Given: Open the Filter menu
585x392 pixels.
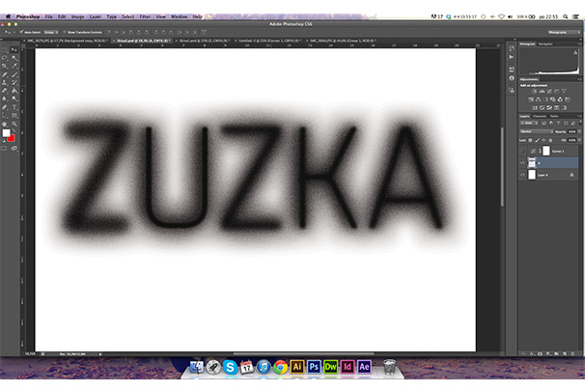Looking at the screenshot, I should pyautogui.click(x=144, y=16).
